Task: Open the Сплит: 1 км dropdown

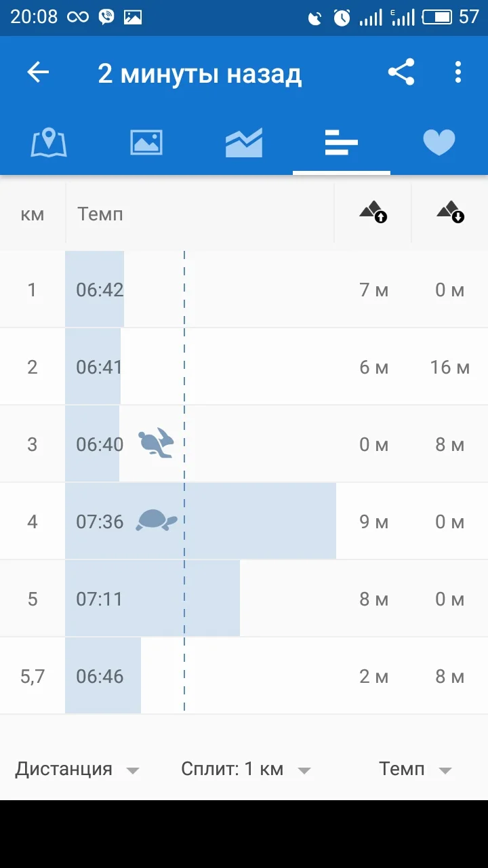Action: coord(245,769)
